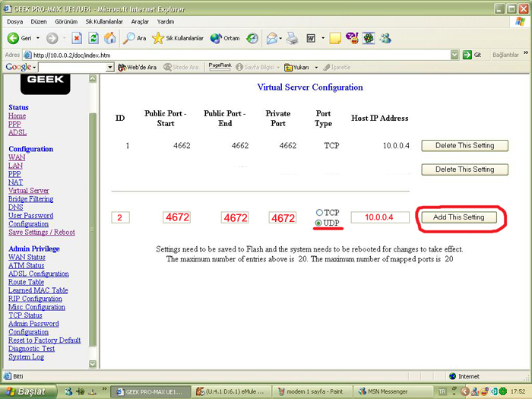Go to home page via house icon
Screen dimensions: 532x399
click(x=109, y=38)
